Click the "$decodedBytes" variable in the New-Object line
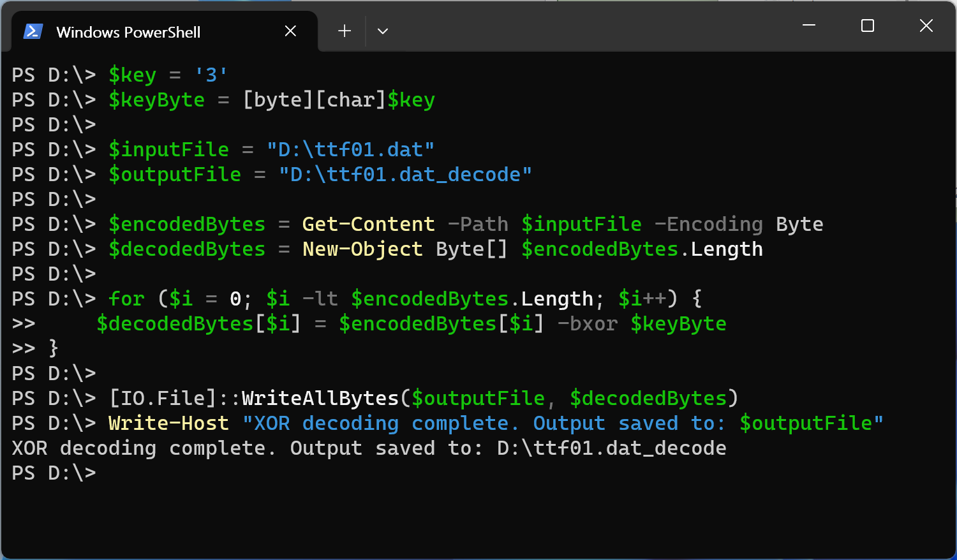 pos(187,249)
